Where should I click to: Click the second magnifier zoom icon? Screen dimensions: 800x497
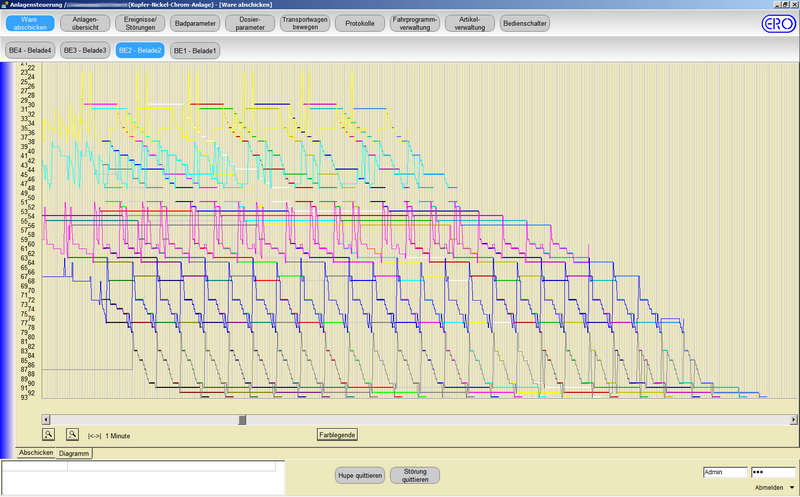(x=72, y=434)
